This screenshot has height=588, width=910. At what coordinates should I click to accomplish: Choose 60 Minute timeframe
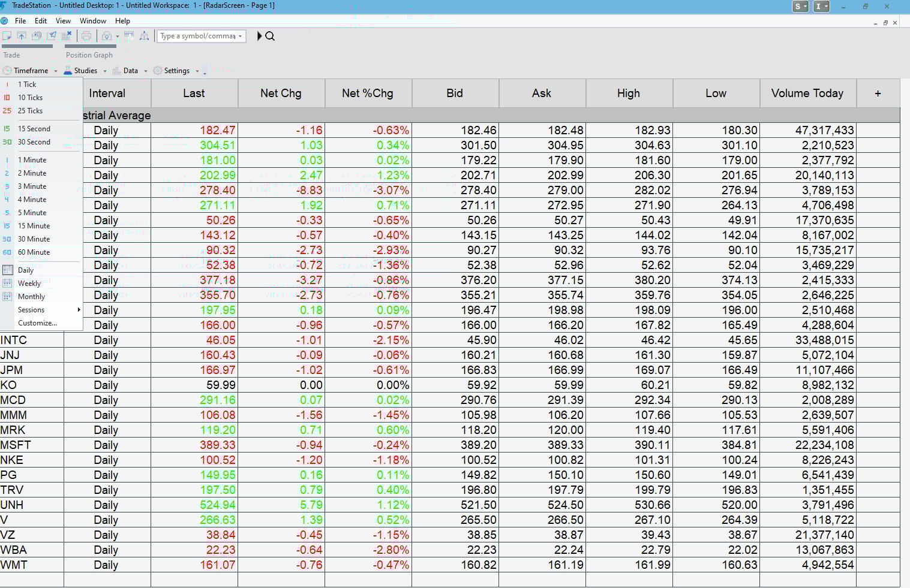click(x=40, y=252)
